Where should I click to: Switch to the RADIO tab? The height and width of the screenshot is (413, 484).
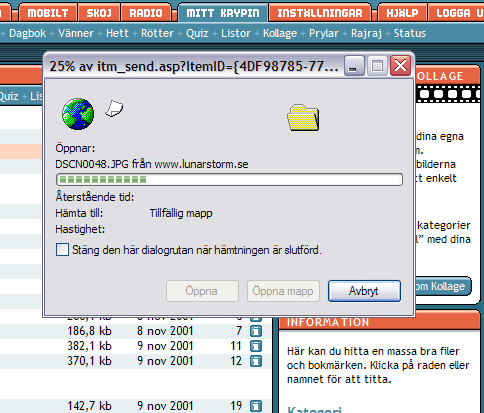[146, 13]
